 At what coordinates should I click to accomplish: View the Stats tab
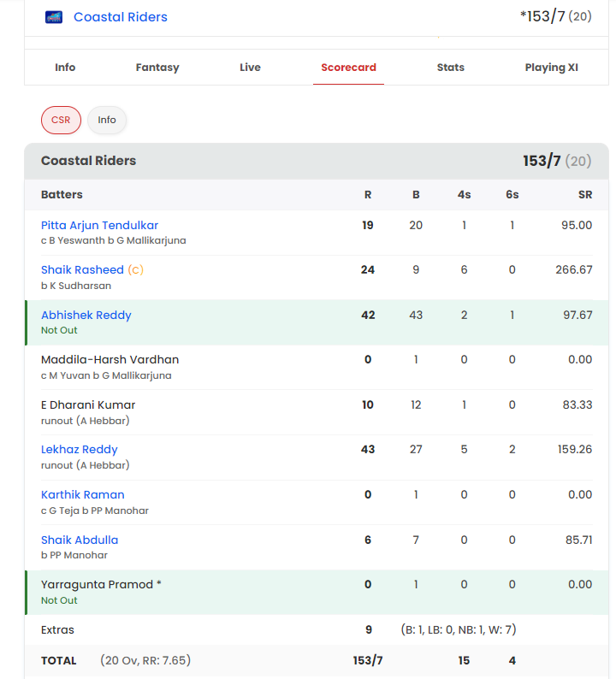(451, 67)
